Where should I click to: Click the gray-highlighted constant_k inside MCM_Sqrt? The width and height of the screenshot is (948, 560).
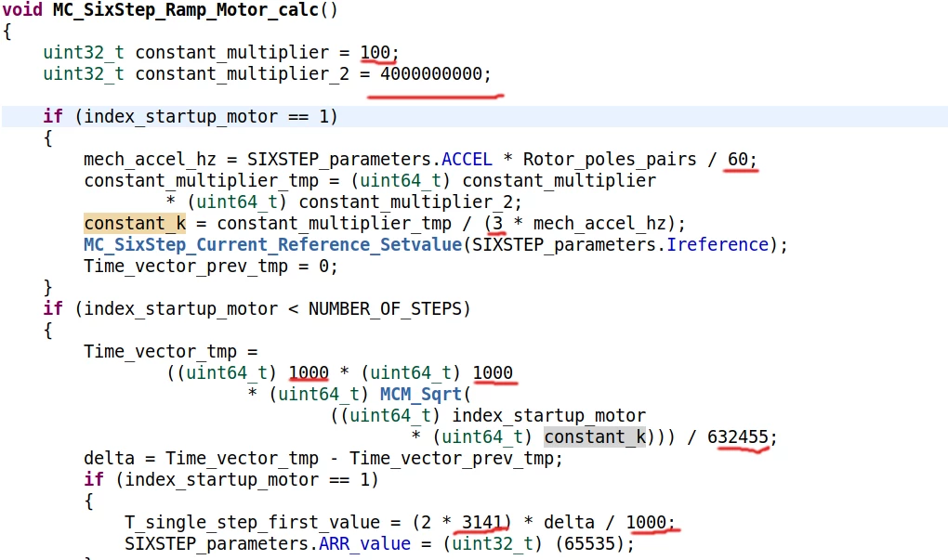coord(594,436)
